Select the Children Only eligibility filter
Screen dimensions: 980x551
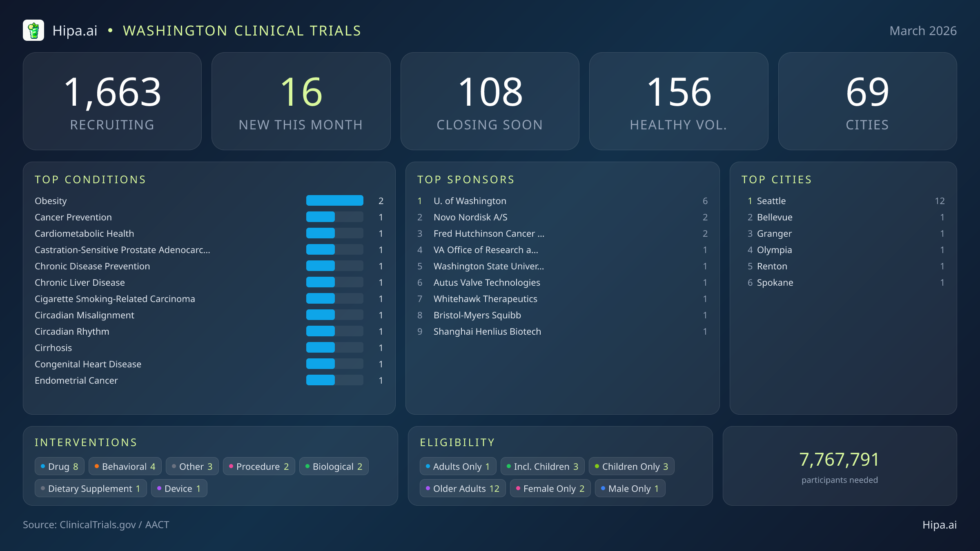pos(631,466)
